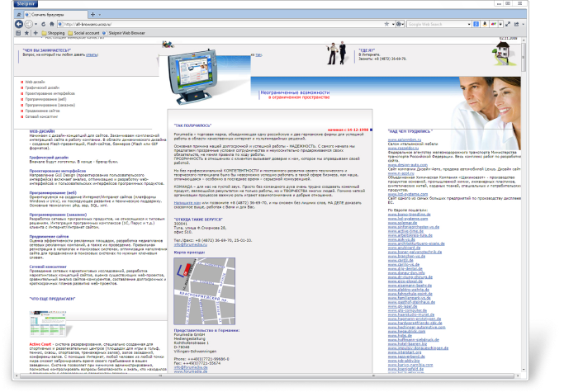564x392 pixels.
Task: Expand more search engines arrow
Action: point(500,24)
